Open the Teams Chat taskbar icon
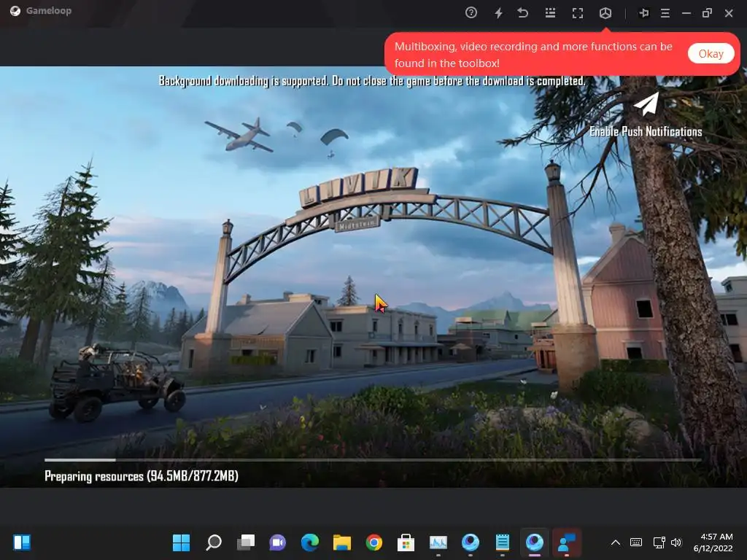This screenshot has width=747, height=560. [x=278, y=542]
